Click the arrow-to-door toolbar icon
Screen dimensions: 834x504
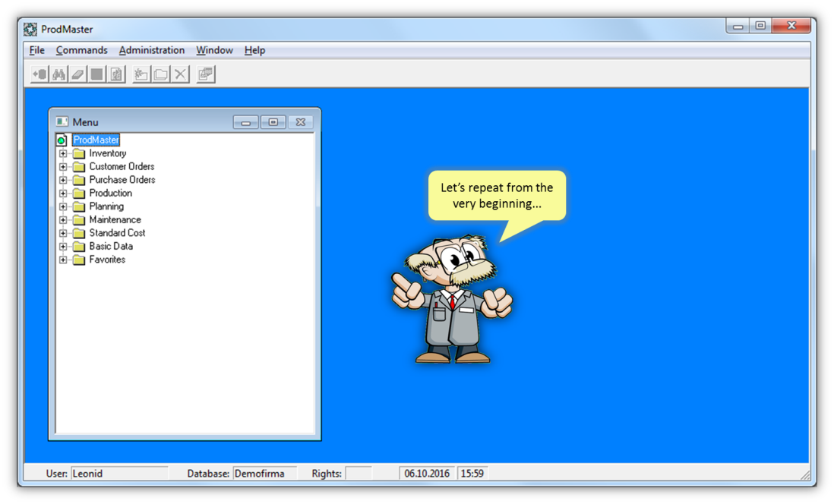[39, 74]
